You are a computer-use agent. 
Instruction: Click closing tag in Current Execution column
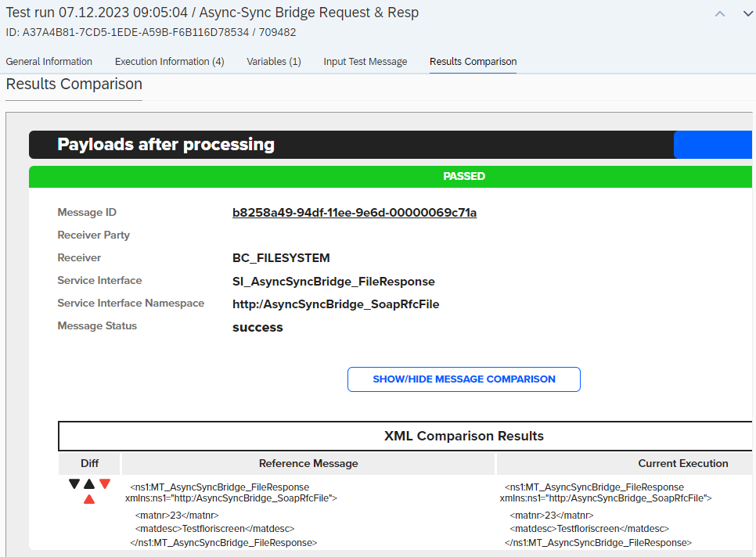point(599,543)
